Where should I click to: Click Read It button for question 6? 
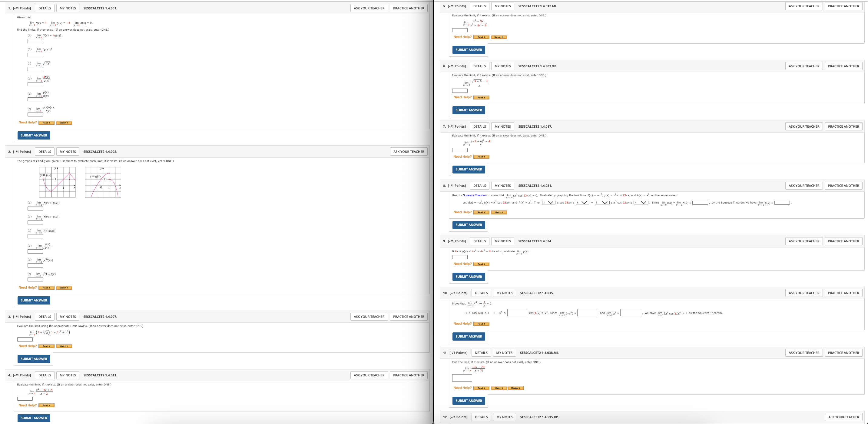point(481,97)
